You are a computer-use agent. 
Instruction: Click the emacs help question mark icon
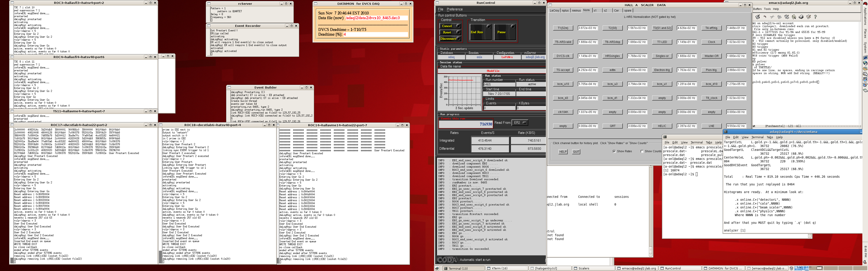pos(815,17)
